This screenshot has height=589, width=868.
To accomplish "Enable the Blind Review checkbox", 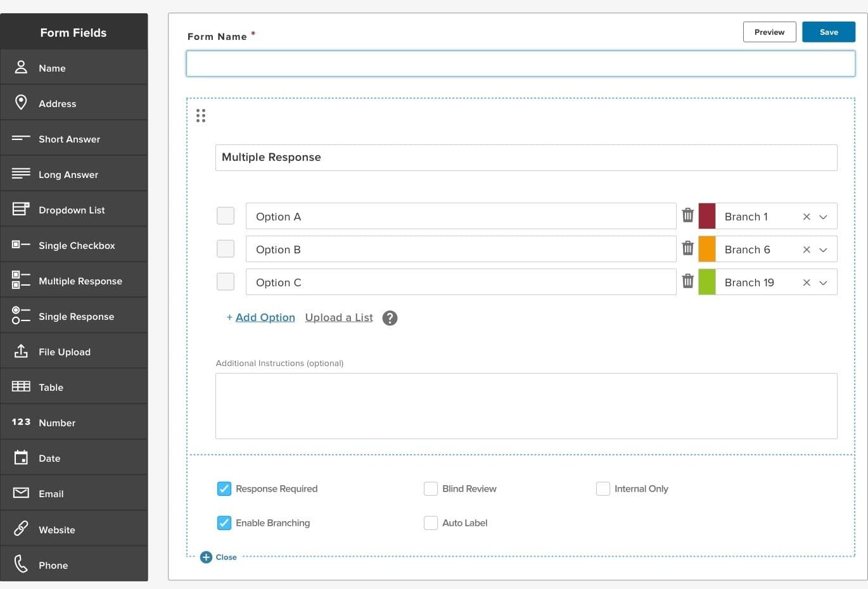I will (x=431, y=488).
